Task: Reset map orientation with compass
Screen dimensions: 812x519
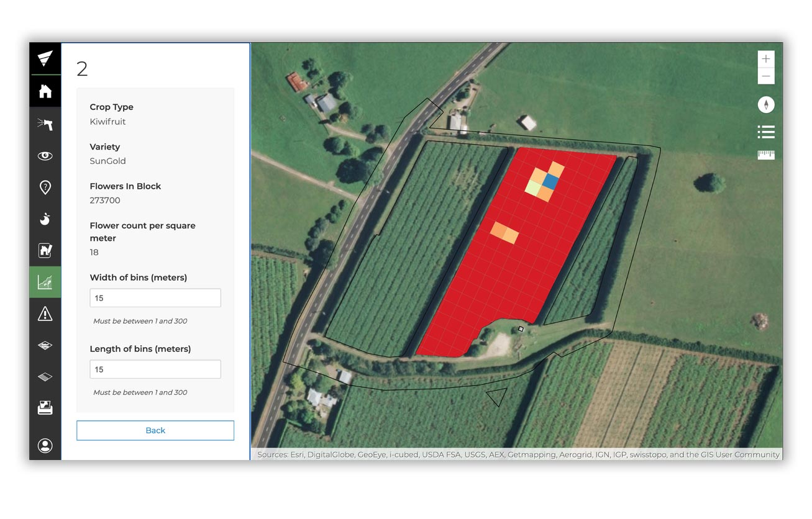Action: (766, 104)
